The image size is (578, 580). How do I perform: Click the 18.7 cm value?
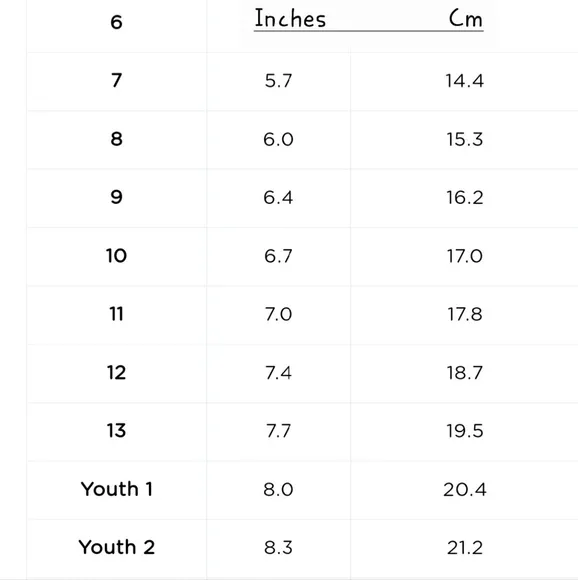[x=464, y=373]
